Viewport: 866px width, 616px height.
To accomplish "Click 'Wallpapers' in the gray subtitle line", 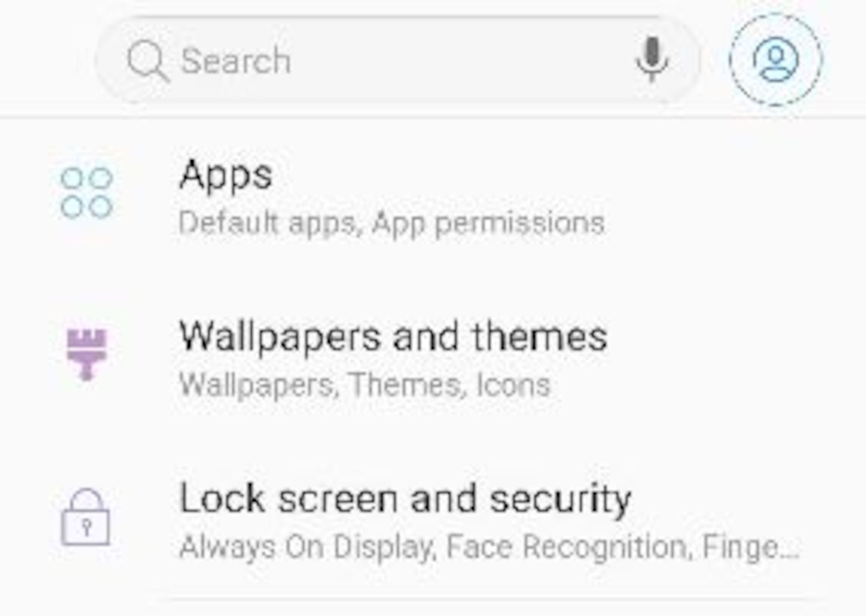I will tap(257, 385).
